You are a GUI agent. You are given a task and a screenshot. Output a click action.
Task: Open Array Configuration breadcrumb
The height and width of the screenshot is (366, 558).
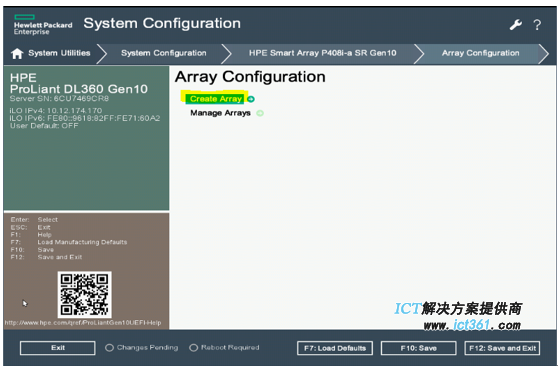(480, 53)
